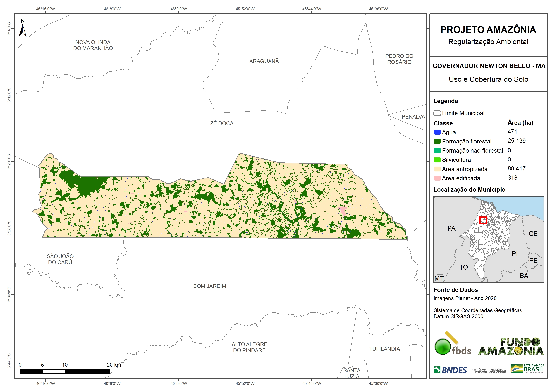The width and height of the screenshot is (555, 392).
Task: Click the ARAGUANÃ municipality label
Action: (x=264, y=61)
